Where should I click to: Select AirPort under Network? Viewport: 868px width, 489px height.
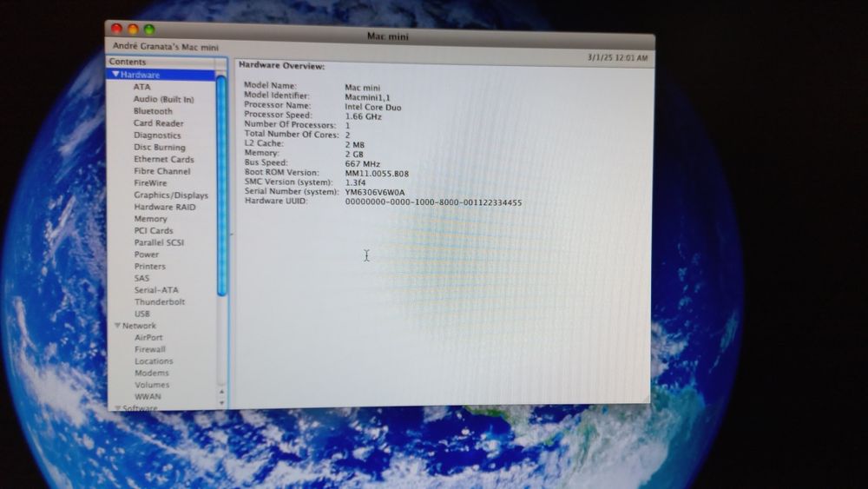(149, 337)
